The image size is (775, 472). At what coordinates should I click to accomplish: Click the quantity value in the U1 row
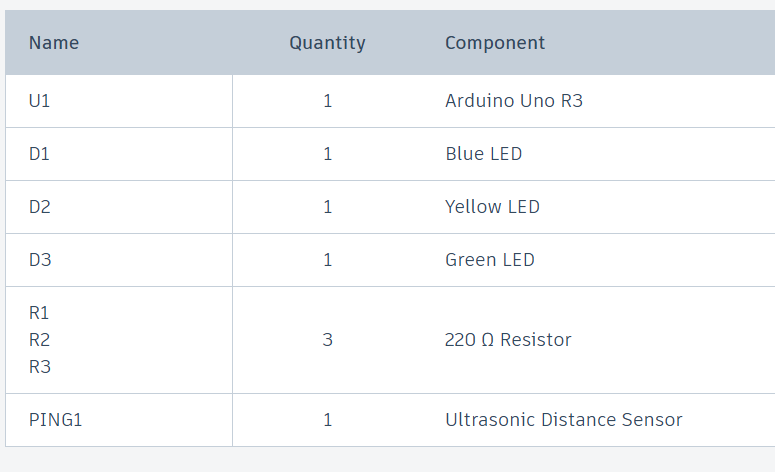(327, 101)
